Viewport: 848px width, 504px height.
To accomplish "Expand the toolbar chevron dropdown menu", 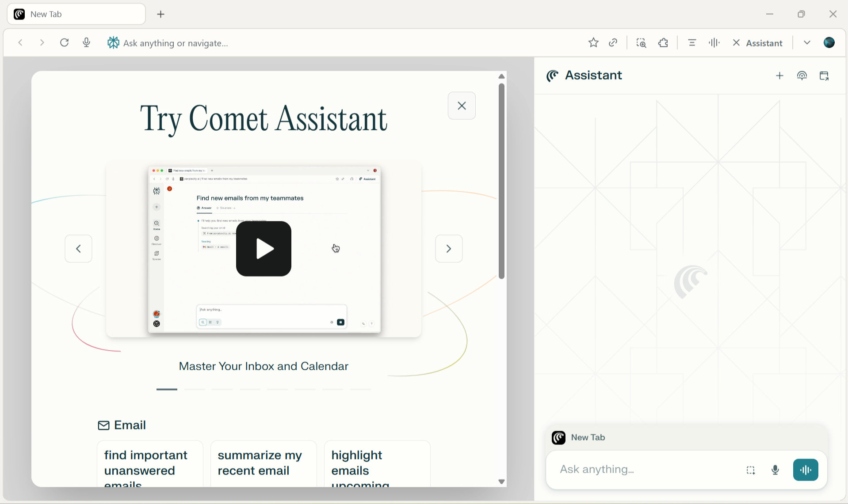I will [807, 43].
